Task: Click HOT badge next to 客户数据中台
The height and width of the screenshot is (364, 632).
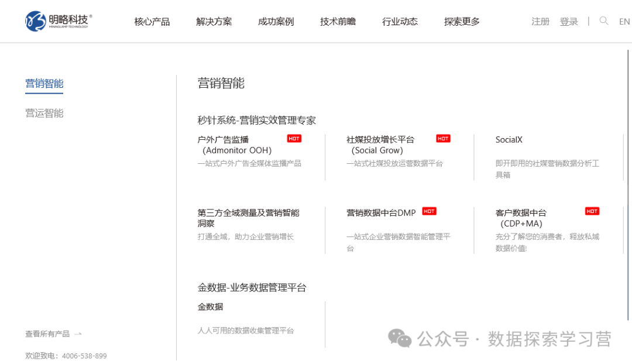Action: [592, 211]
